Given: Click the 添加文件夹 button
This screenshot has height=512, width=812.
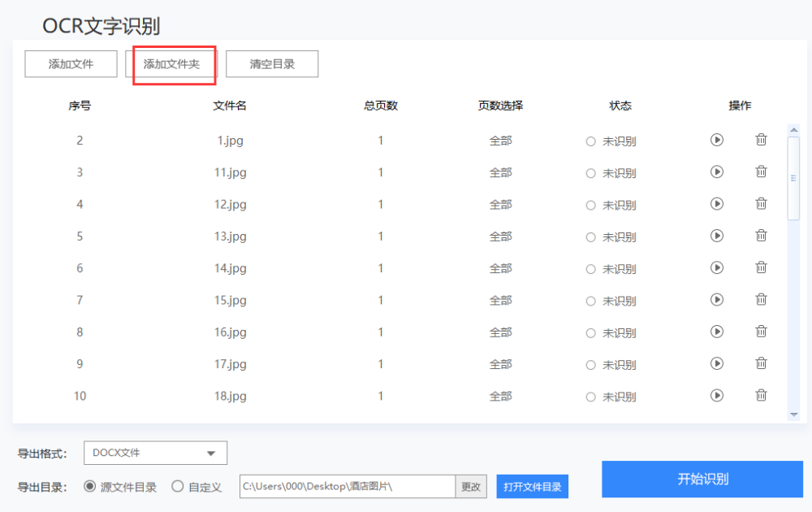Looking at the screenshot, I should (x=171, y=63).
